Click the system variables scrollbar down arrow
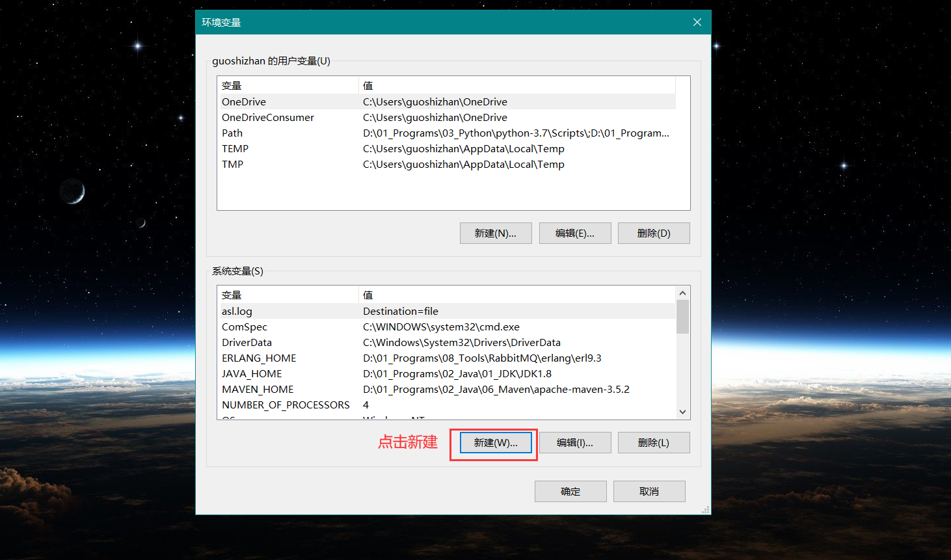951x560 pixels. [x=682, y=412]
